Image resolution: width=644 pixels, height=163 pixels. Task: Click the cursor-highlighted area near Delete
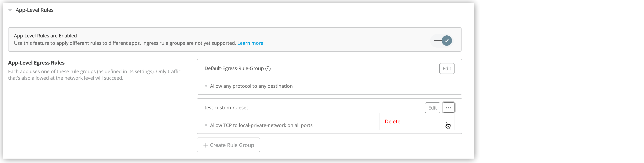(448, 126)
